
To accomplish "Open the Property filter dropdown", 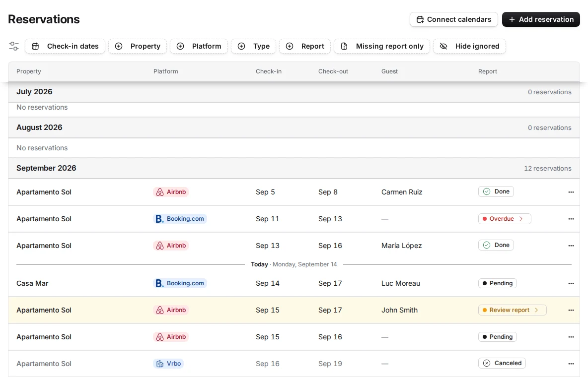I will 138,46.
